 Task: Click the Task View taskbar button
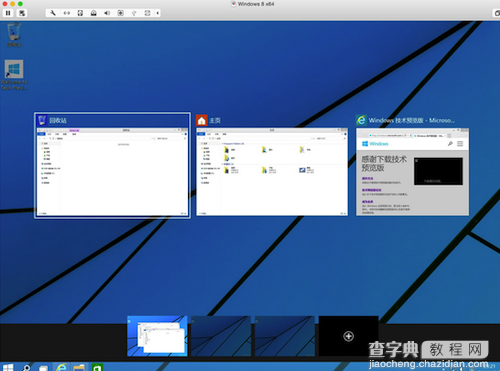click(44, 368)
